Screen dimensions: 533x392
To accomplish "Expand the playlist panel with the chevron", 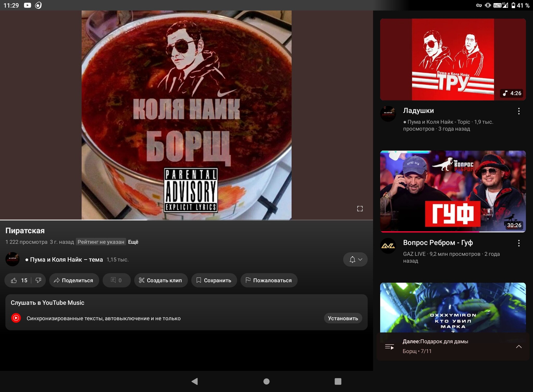I will (519, 346).
